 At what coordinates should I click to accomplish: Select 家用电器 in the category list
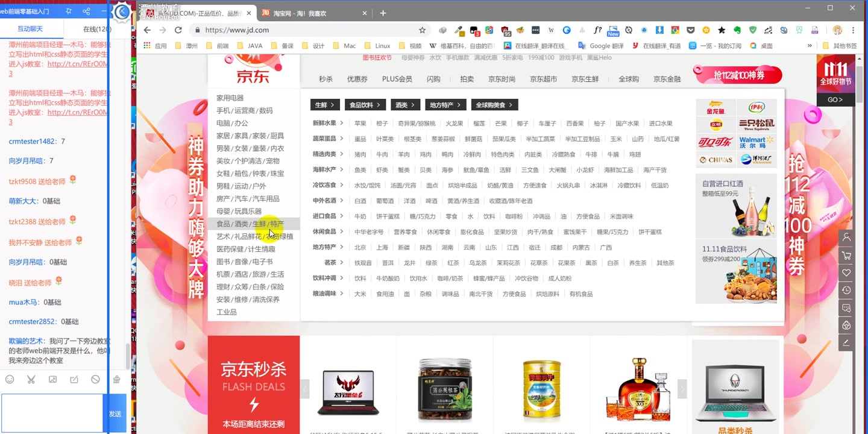click(x=230, y=98)
